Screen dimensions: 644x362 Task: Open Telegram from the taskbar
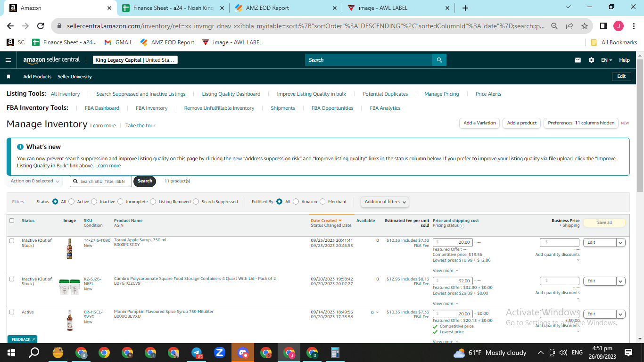coord(197,353)
